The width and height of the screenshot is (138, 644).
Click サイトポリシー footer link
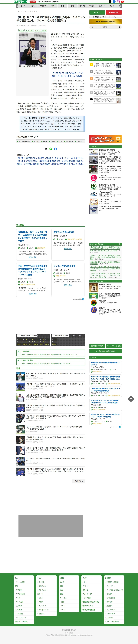(x=111, y=586)
